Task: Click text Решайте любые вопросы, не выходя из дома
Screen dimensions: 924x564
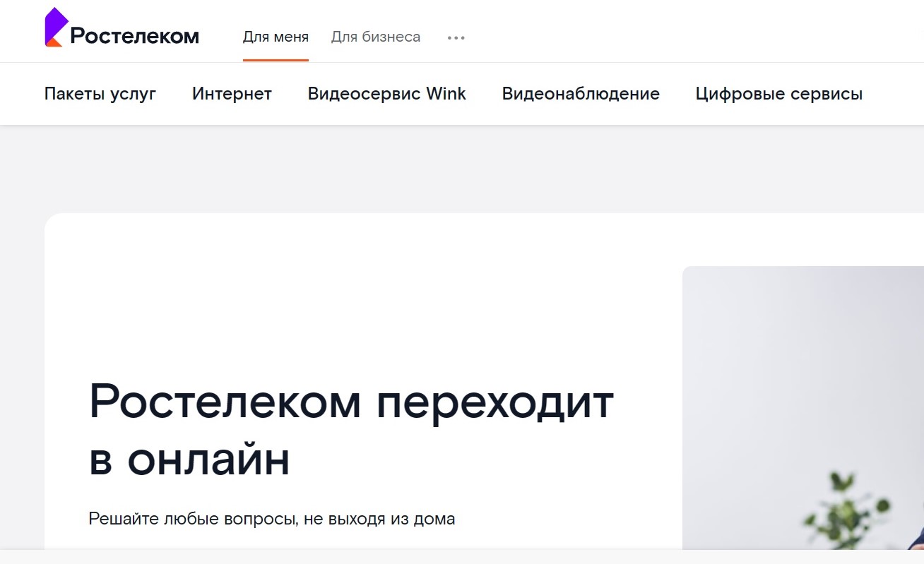Action: click(272, 520)
